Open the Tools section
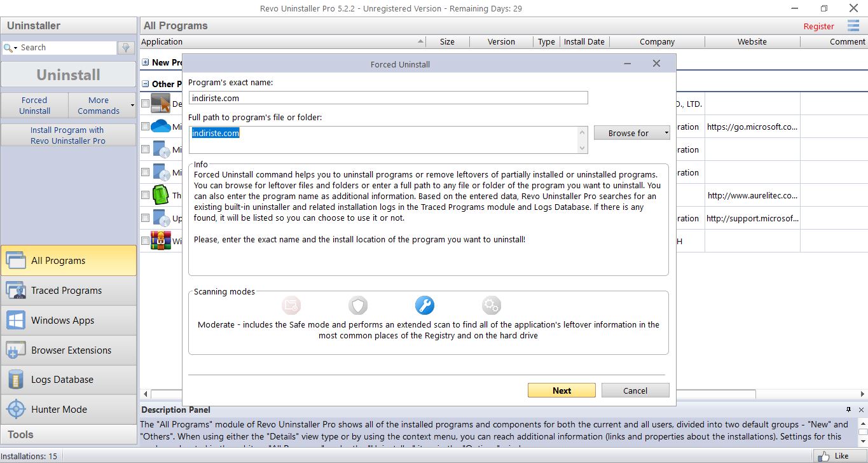 [69, 435]
